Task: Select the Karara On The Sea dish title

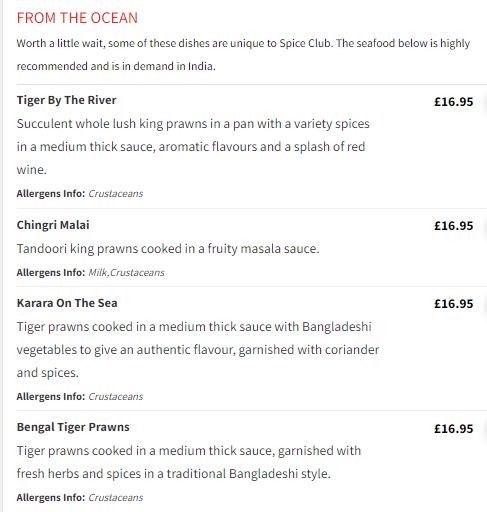Action: point(67,303)
